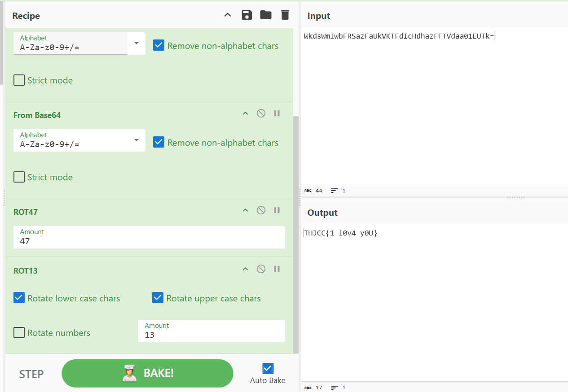The width and height of the screenshot is (568, 392).
Task: Click the BAKE! button
Action: 147,373
